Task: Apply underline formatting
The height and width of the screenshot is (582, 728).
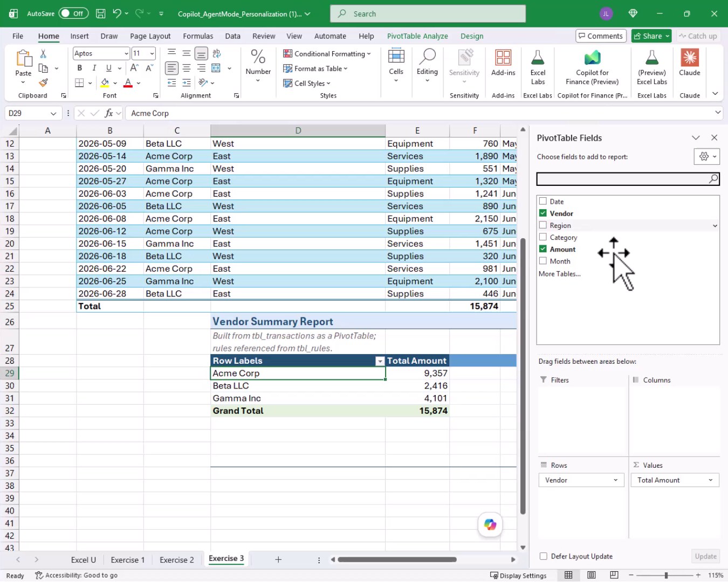Action: click(108, 68)
